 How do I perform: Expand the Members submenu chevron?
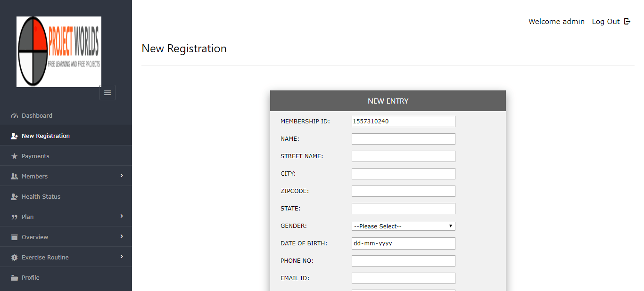(x=122, y=176)
